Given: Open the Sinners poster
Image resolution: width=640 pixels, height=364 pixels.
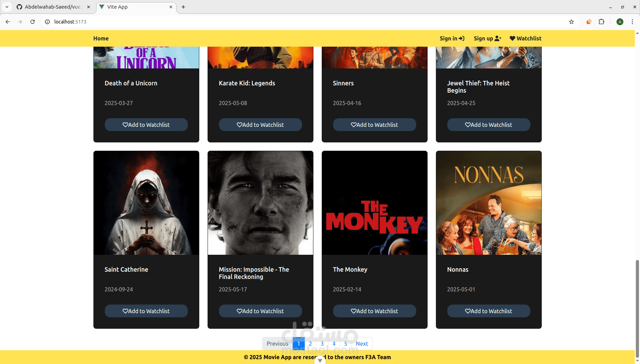Looking at the screenshot, I should click(375, 58).
